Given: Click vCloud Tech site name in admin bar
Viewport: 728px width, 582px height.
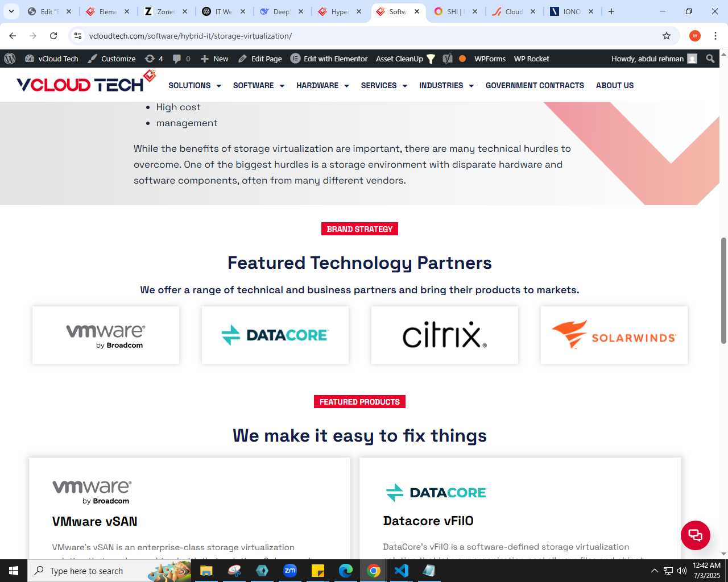Looking at the screenshot, I should point(52,59).
